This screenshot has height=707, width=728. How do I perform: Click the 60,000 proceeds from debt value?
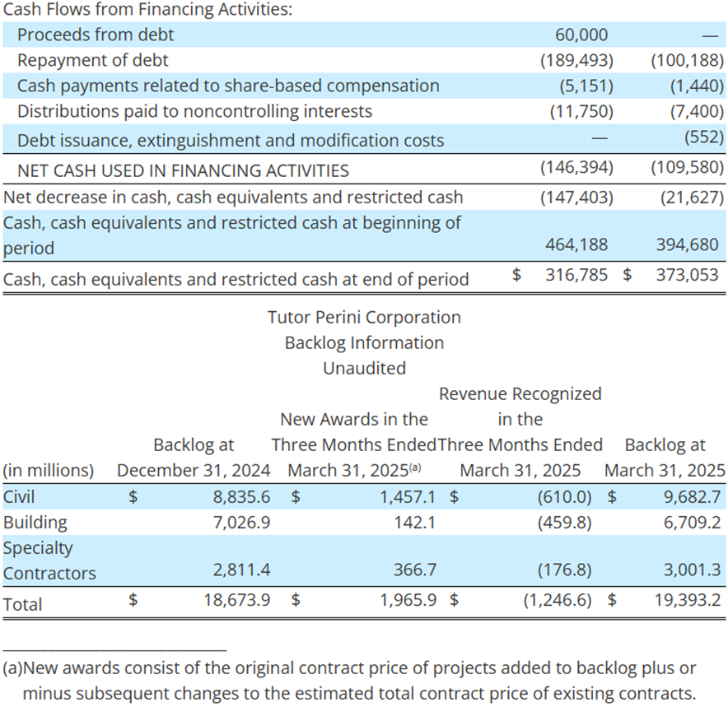click(581, 35)
